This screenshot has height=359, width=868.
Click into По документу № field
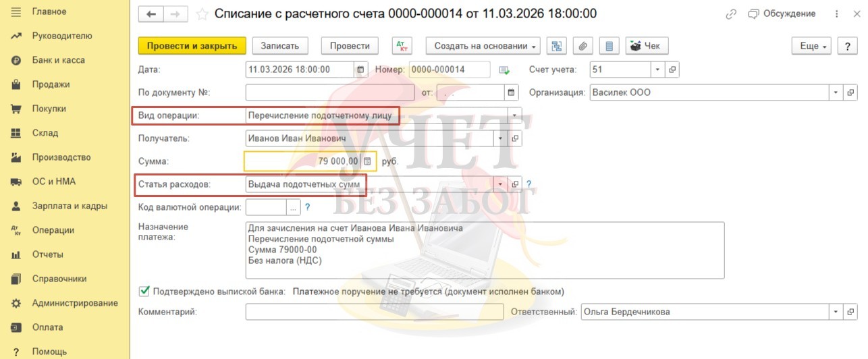pos(331,92)
